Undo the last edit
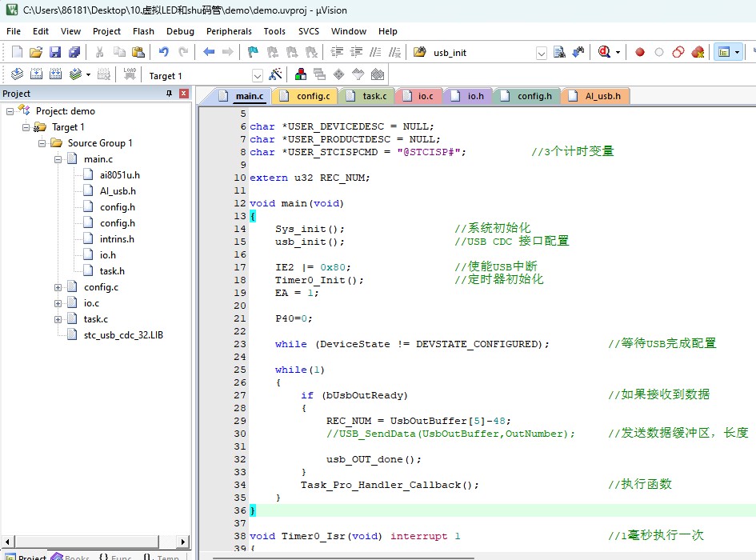This screenshot has width=756, height=560. 164,52
